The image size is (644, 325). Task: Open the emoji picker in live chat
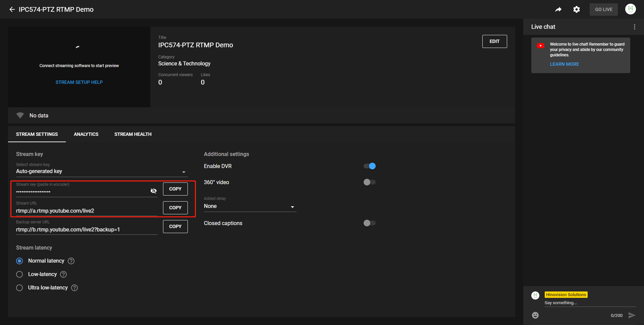coord(535,315)
